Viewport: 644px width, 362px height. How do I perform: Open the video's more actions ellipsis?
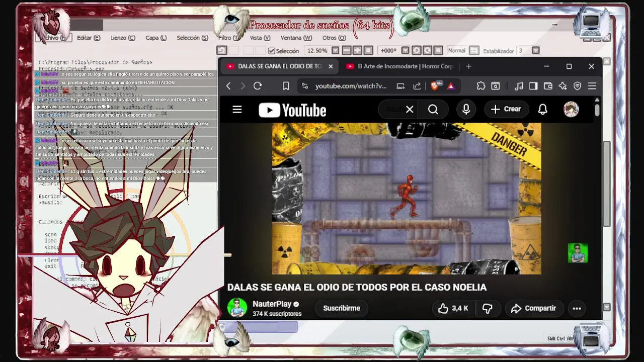point(577,308)
